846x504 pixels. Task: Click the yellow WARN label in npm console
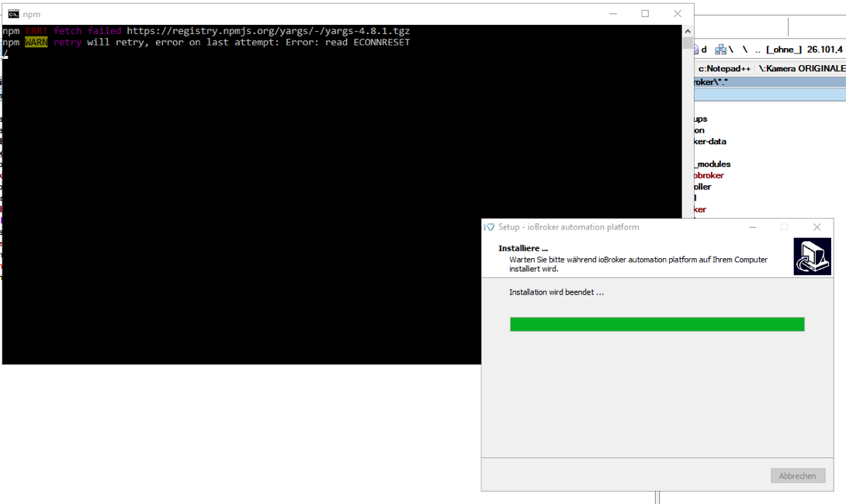click(x=36, y=43)
